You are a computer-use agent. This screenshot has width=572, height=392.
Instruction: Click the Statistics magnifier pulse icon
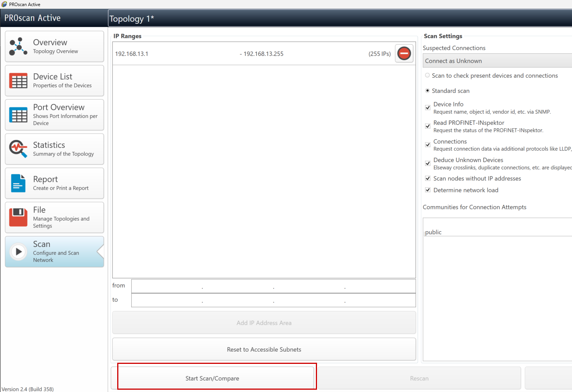coord(18,149)
